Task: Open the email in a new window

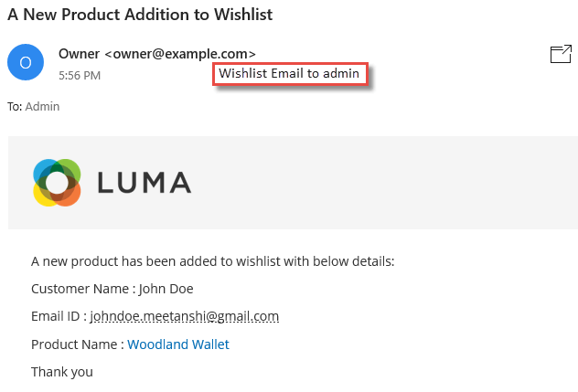Action: (561, 54)
